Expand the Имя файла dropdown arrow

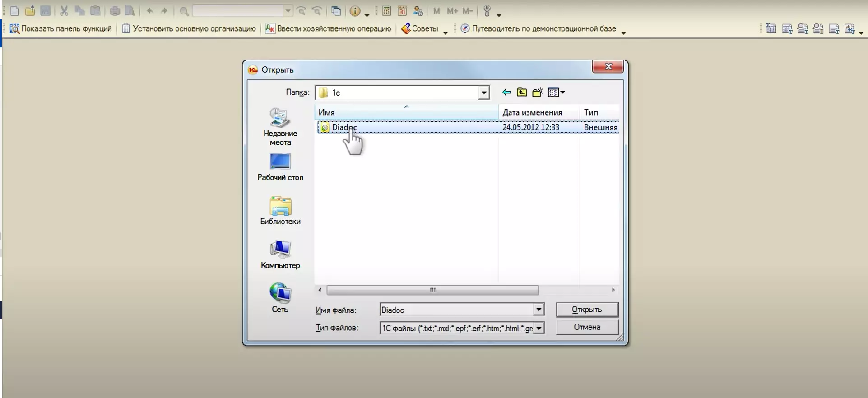(x=539, y=310)
